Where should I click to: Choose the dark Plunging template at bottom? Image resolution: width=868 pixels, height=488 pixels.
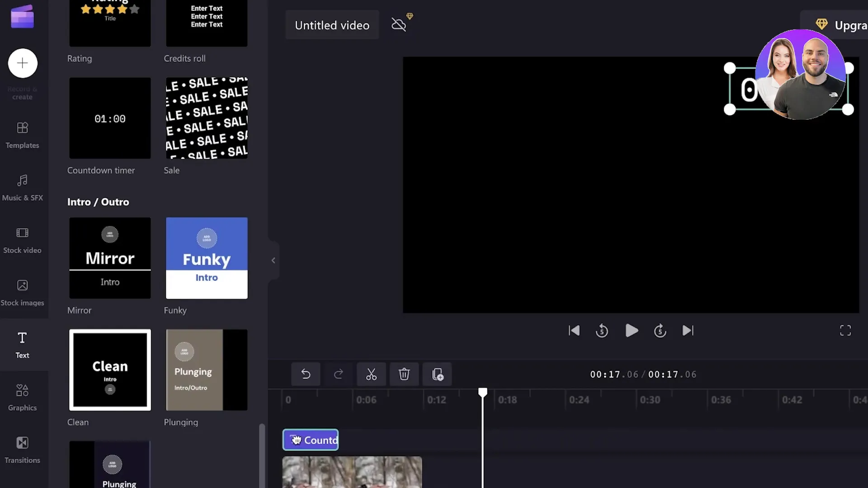(x=110, y=465)
